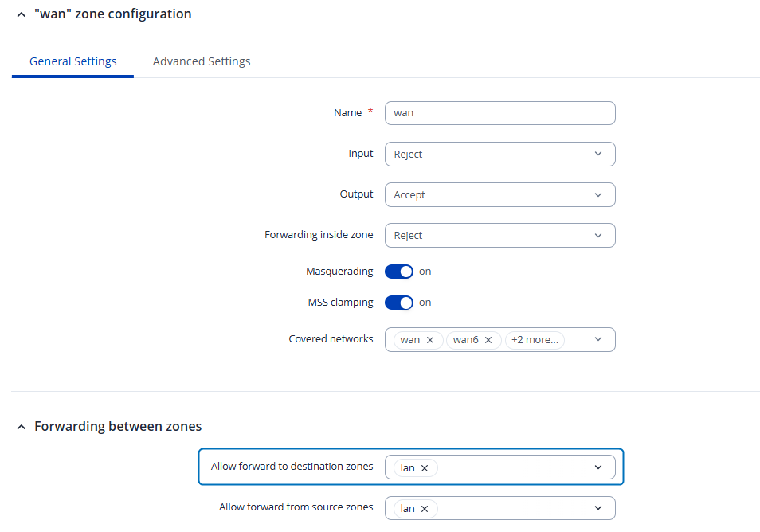Expand Allow forward from source zones arrow
This screenshot has height=532, width=760.
tap(598, 509)
